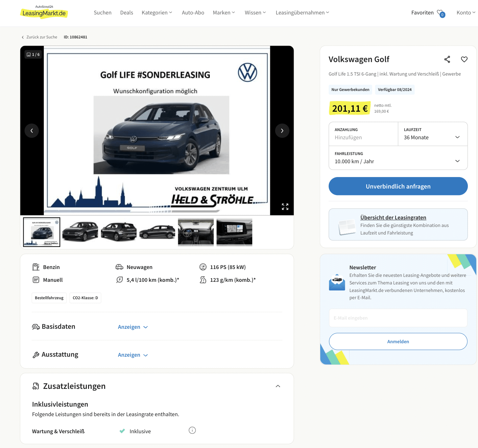Click the CO2 emission icon
478x448 pixels.
click(203, 280)
